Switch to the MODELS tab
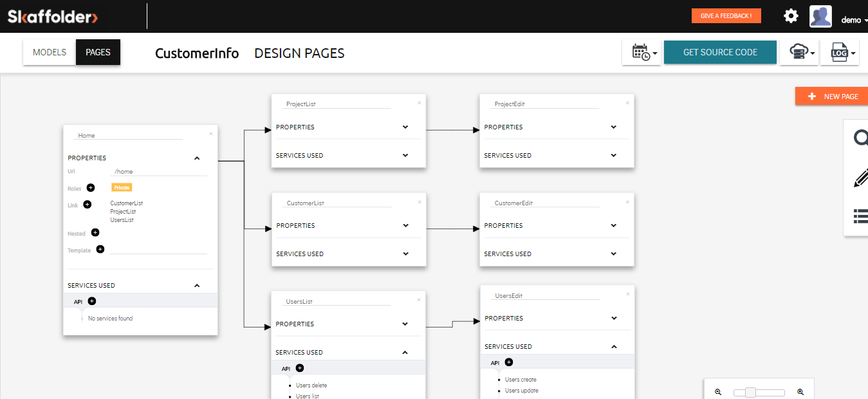Image resolution: width=868 pixels, height=399 pixels. [50, 52]
